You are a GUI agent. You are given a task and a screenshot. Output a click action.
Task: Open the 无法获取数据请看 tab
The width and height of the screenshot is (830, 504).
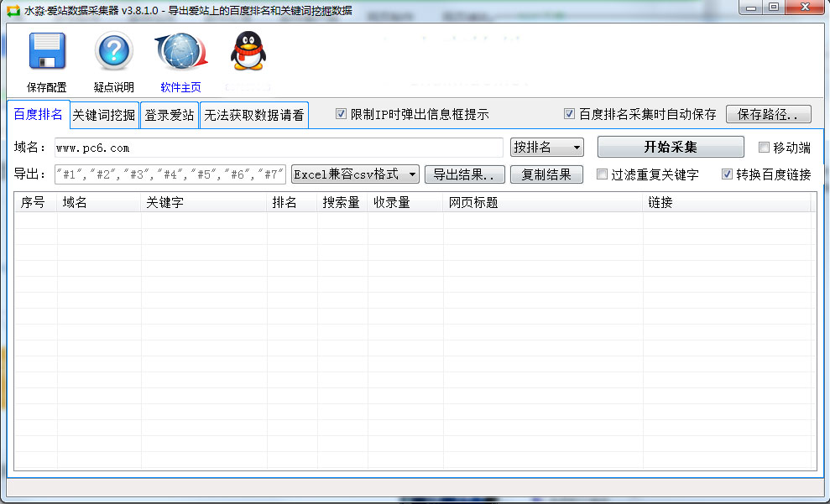click(x=254, y=115)
